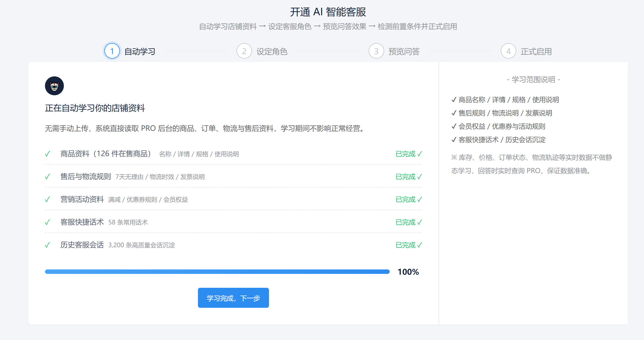The image size is (644, 340).
Task: Click sidebar item 客服快捷话术 / 历史会话沉淀
Action: pos(499,140)
